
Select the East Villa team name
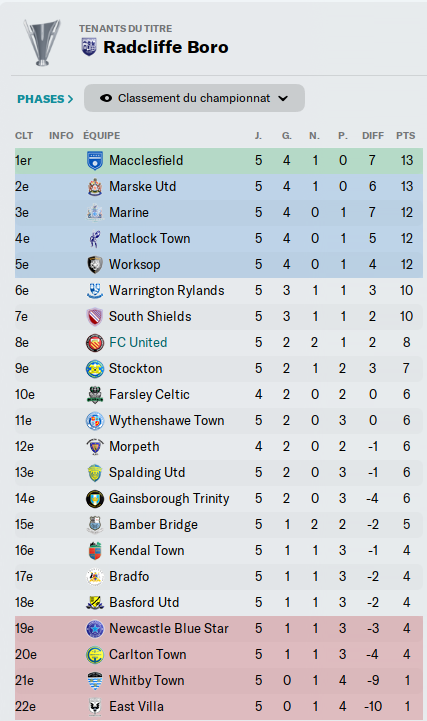136,707
